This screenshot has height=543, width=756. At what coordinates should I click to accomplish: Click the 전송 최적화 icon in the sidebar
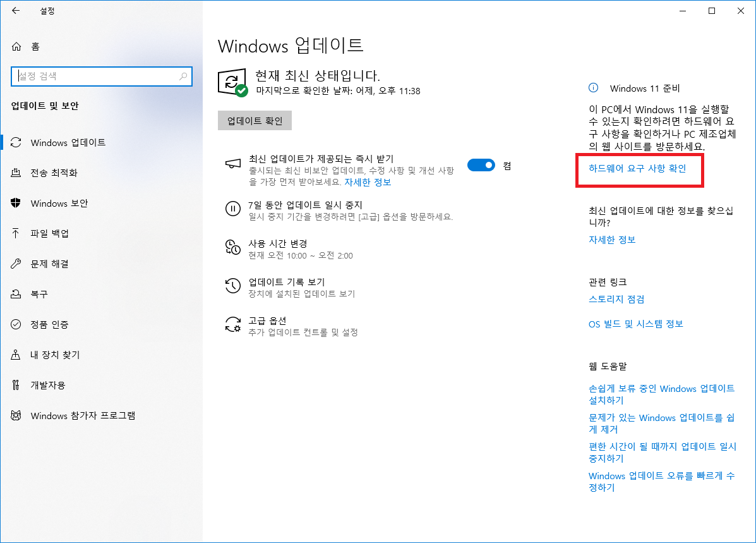[x=16, y=173]
